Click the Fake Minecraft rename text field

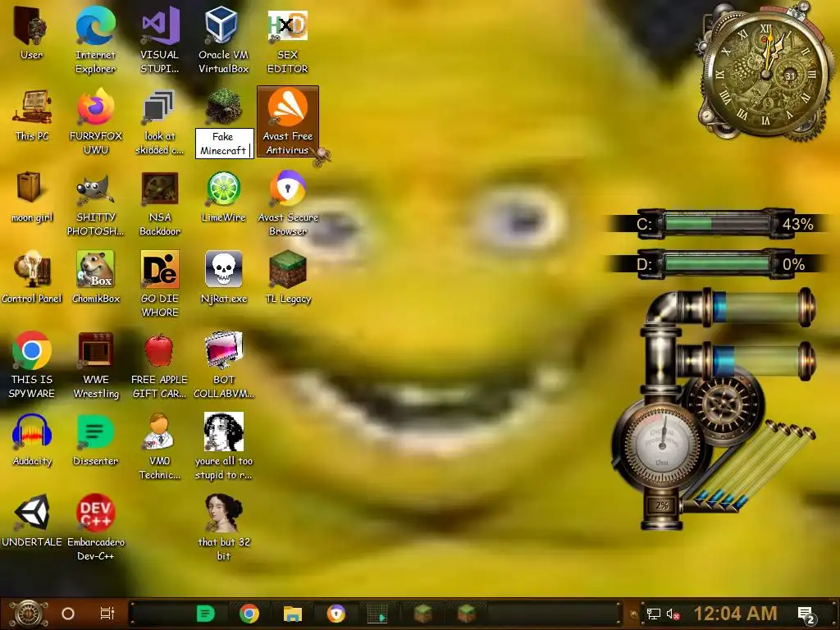(224, 144)
